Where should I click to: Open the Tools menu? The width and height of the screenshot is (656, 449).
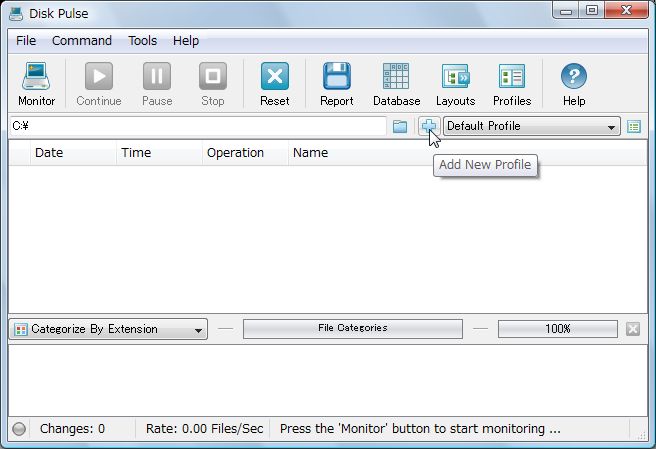tap(142, 41)
